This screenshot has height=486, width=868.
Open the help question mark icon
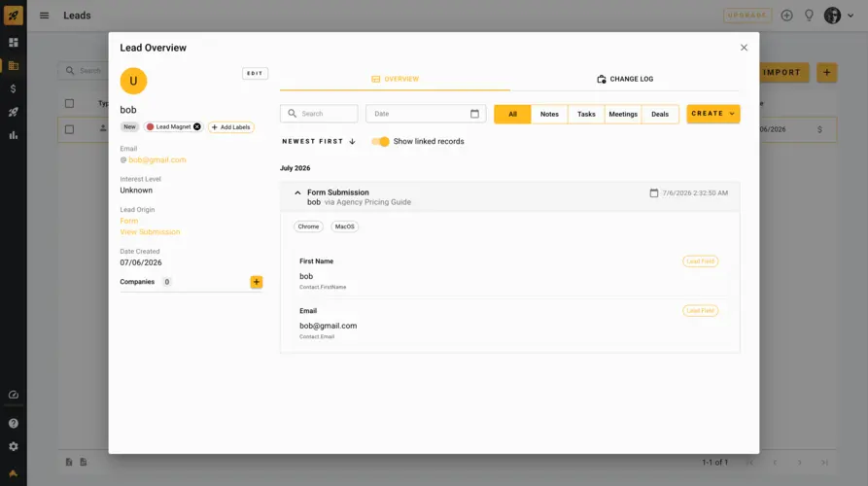tap(14, 424)
